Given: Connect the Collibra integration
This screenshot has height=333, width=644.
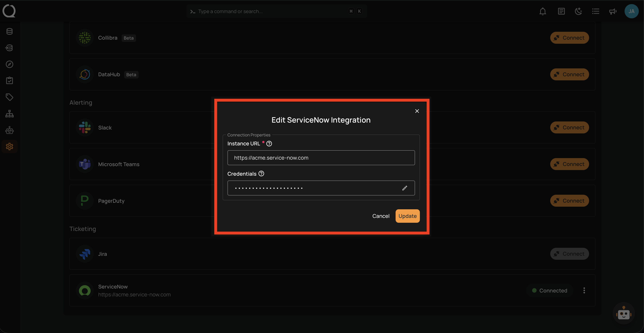Looking at the screenshot, I should (569, 38).
